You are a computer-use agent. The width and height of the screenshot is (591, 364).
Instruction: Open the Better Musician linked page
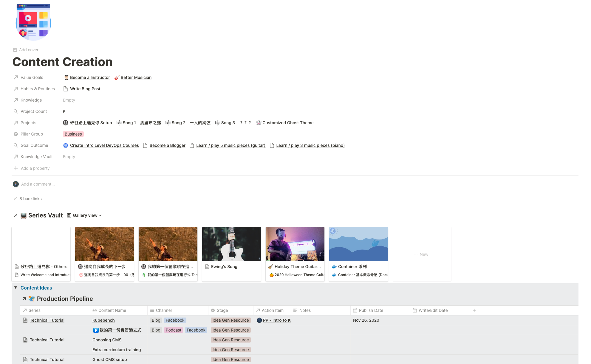pyautogui.click(x=136, y=77)
